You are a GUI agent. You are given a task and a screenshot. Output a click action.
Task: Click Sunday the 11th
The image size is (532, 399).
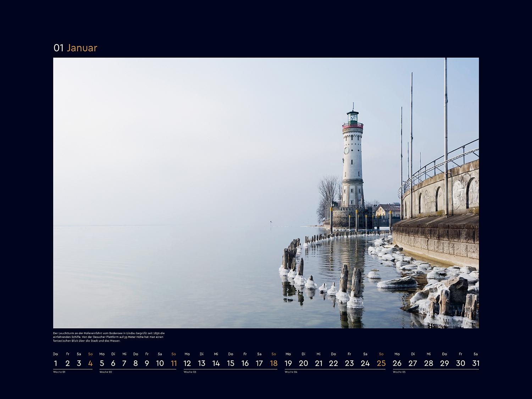point(174,363)
